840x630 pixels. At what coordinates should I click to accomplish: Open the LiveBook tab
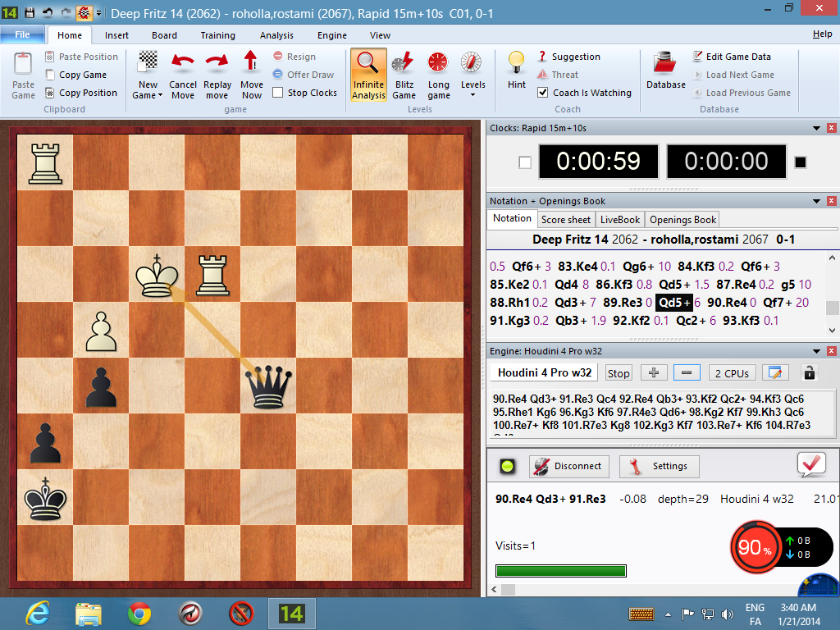[620, 220]
